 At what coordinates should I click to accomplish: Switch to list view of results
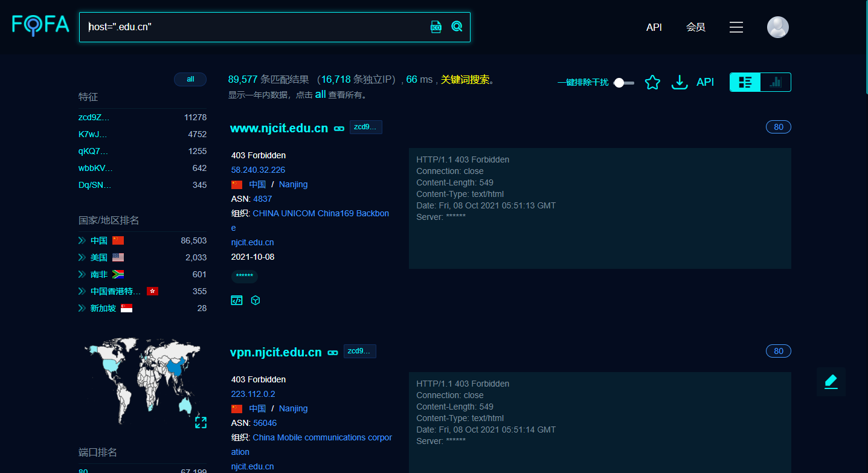pos(745,82)
